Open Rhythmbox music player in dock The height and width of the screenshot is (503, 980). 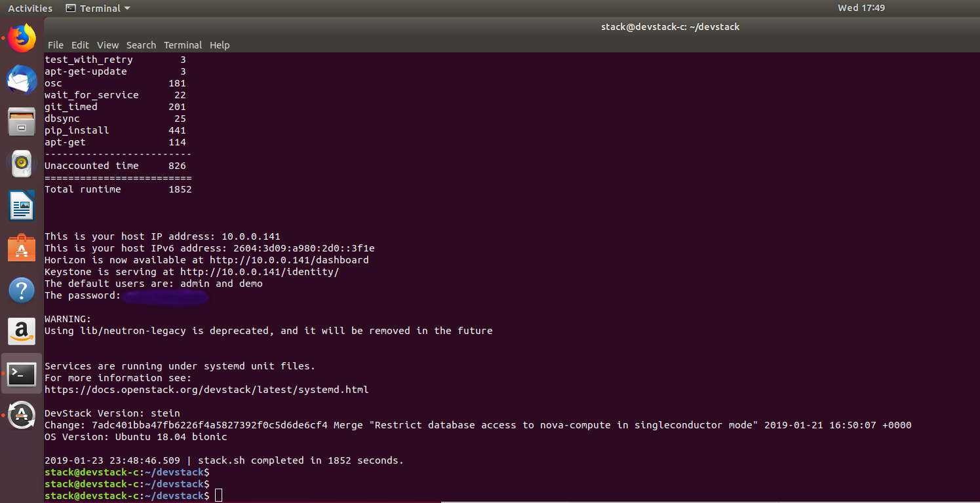[22, 163]
